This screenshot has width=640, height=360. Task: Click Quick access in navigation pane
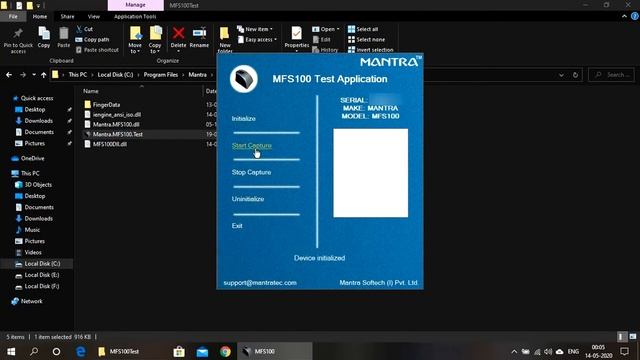(x=37, y=98)
